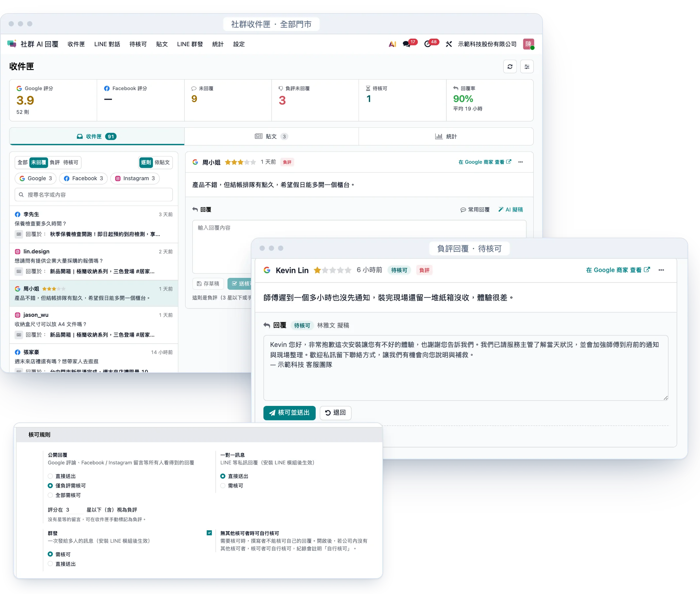The width and height of the screenshot is (700, 594).
Task: Select 直接送出 under 群發
Action: click(x=50, y=564)
